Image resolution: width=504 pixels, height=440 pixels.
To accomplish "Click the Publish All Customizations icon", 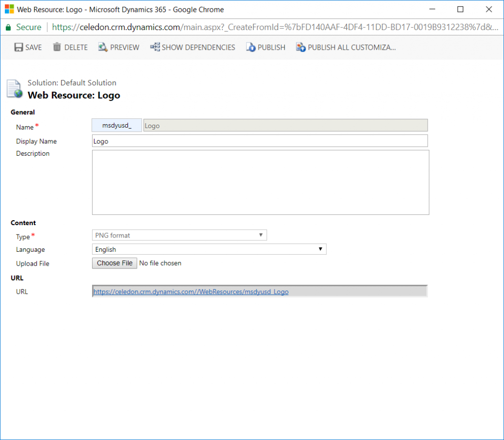I will pyautogui.click(x=301, y=47).
